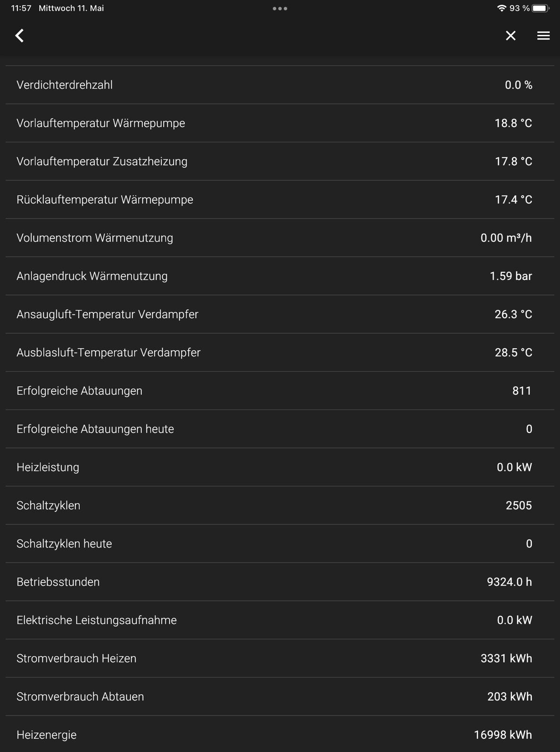Tap the Wi-Fi status icon
The image size is (560, 752).
tap(502, 8)
